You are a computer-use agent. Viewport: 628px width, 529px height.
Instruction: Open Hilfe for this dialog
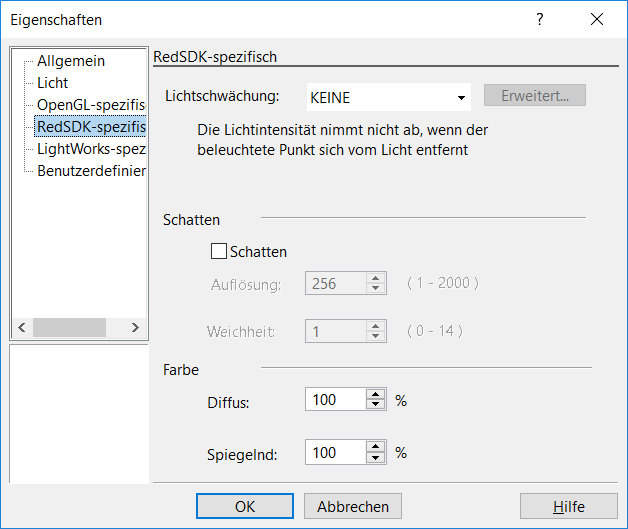coord(569,506)
